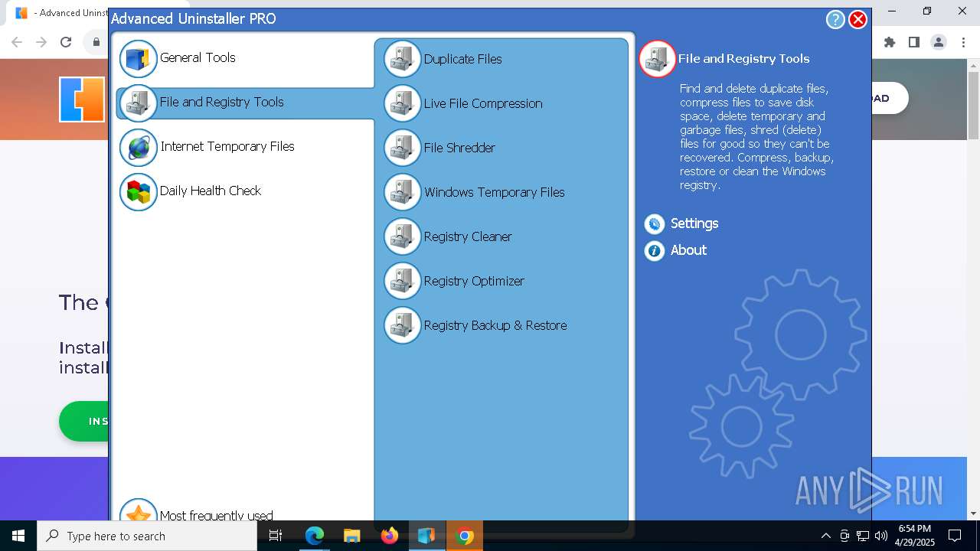Go forward in the browser window
The width and height of the screenshot is (980, 551).
pos(41,43)
